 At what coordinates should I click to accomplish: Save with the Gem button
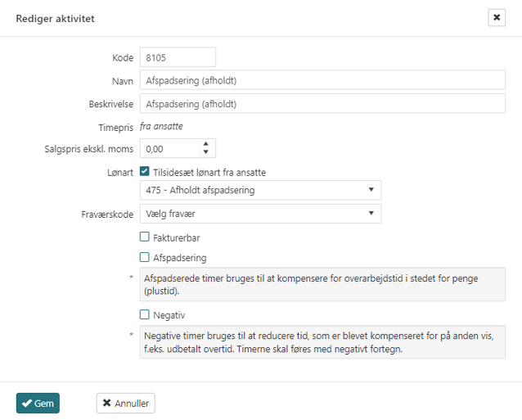pyautogui.click(x=38, y=403)
